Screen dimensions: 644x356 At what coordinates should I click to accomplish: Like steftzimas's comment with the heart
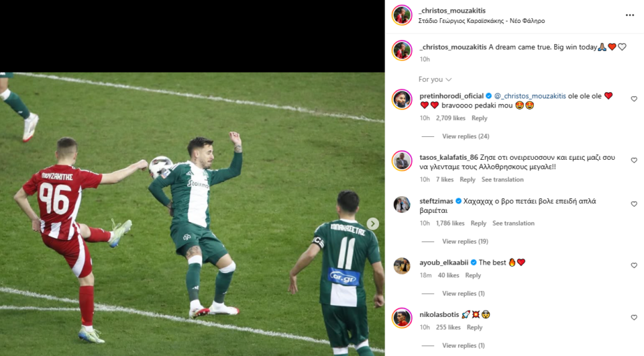pyautogui.click(x=634, y=204)
